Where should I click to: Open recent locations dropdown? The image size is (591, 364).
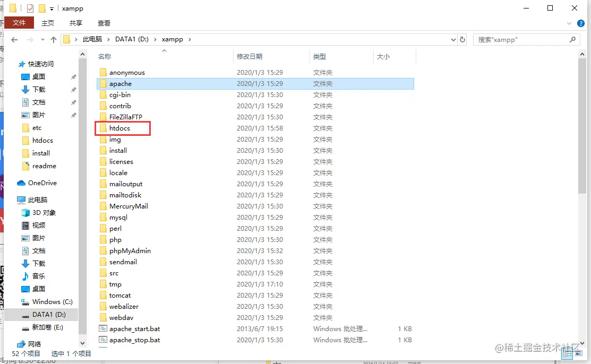[x=42, y=40]
